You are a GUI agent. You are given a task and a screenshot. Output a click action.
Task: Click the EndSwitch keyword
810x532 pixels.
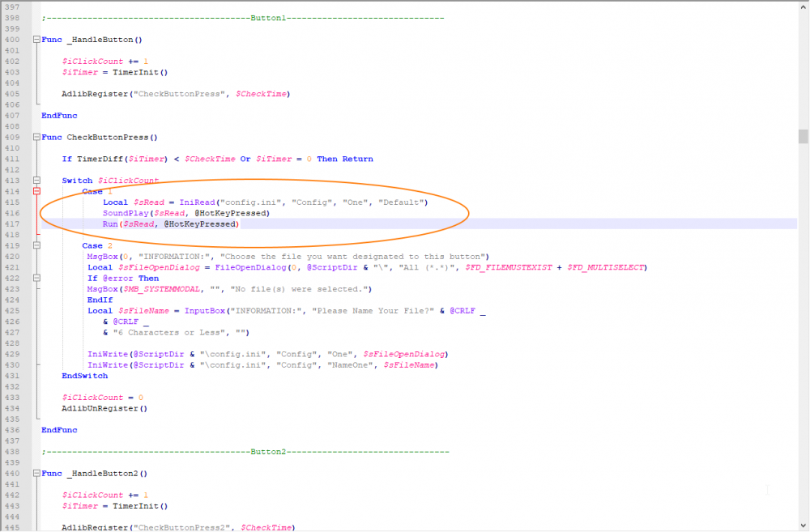tap(85, 376)
